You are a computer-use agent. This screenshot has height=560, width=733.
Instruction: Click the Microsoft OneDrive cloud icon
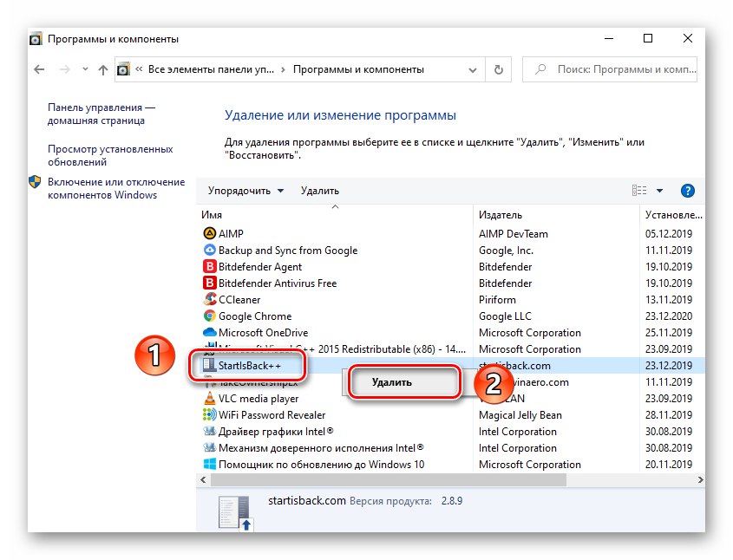coord(209,333)
